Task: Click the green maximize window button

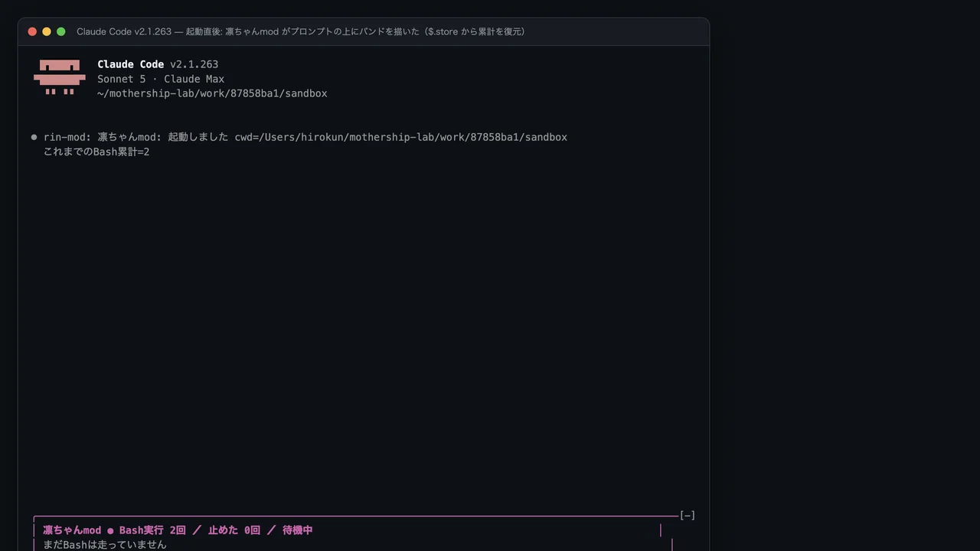Action: click(x=61, y=31)
